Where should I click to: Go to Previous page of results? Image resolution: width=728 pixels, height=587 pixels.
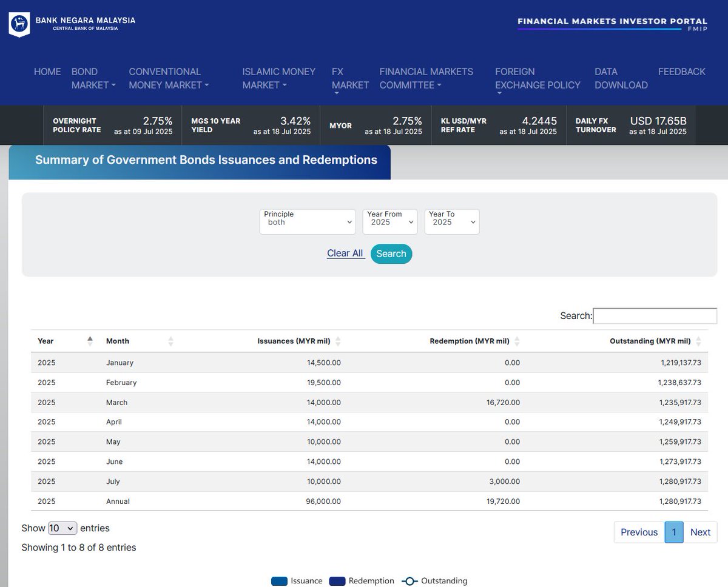point(639,532)
